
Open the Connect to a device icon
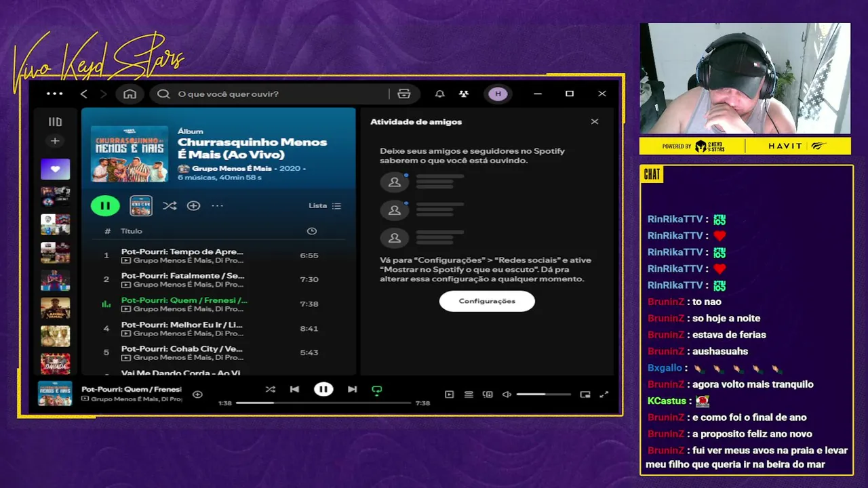(x=488, y=394)
